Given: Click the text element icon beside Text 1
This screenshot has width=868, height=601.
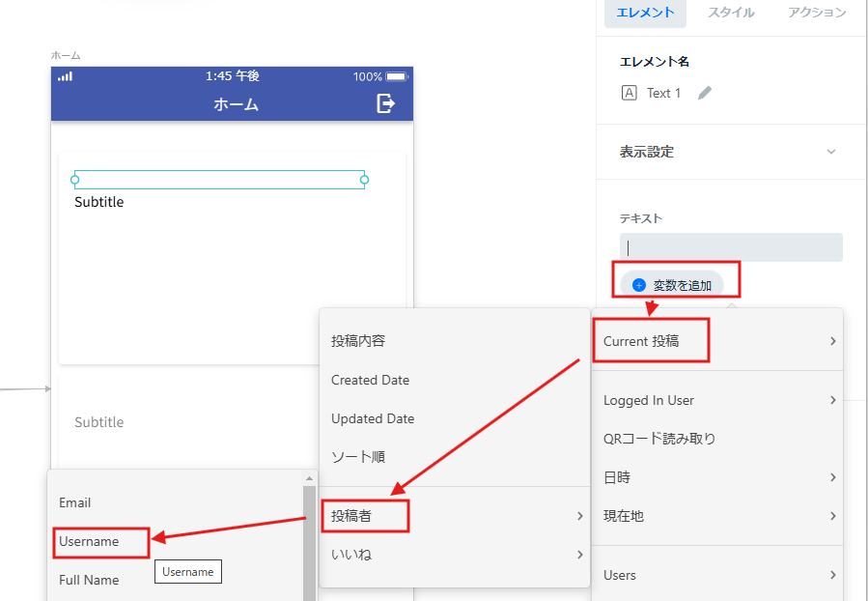Looking at the screenshot, I should [629, 93].
